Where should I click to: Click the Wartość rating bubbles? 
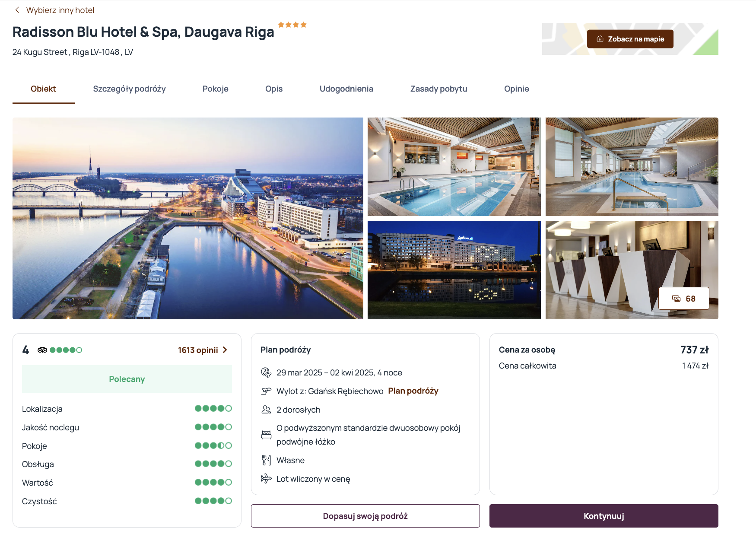213,482
